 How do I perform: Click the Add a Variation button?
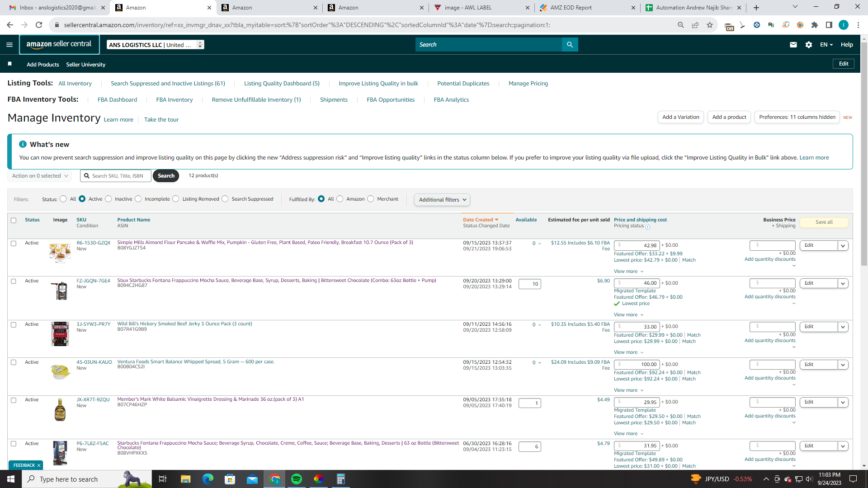681,117
